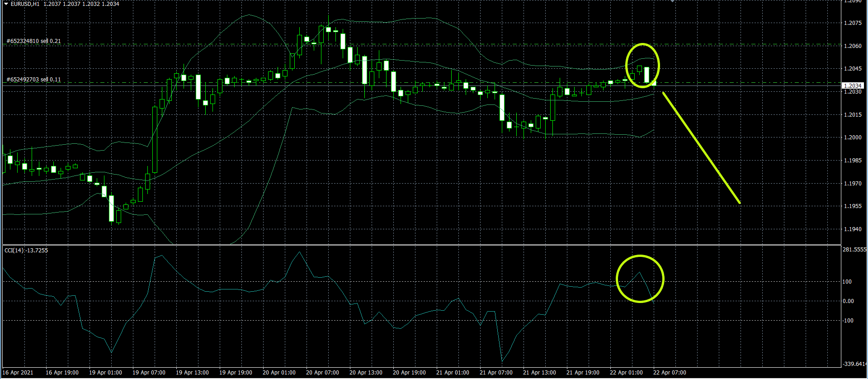Click the CCI 100 level label
This screenshot has width=868, height=379.
847,282
